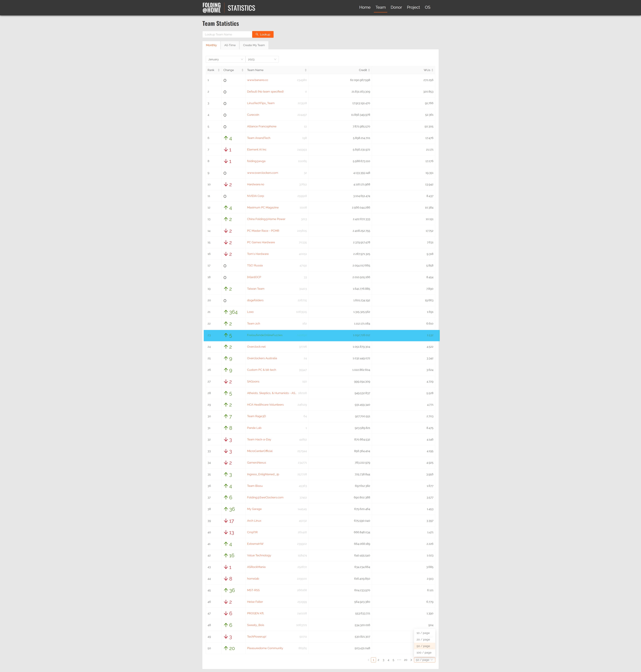Go to page 20 in pagination
This screenshot has width=641, height=672.
[x=406, y=660]
